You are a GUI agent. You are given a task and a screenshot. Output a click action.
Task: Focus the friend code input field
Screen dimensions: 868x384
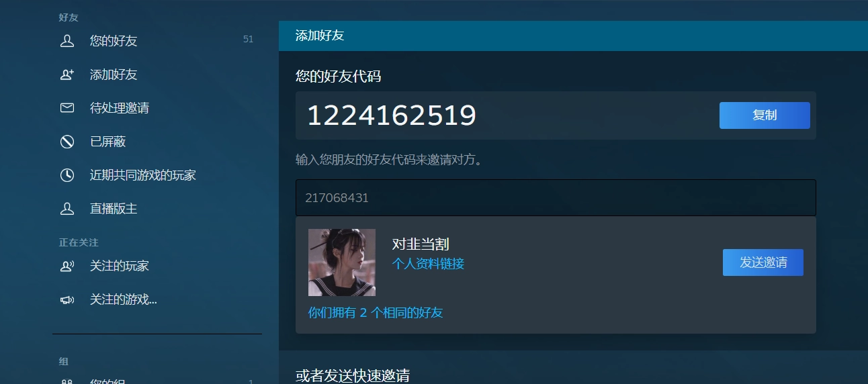coord(556,198)
